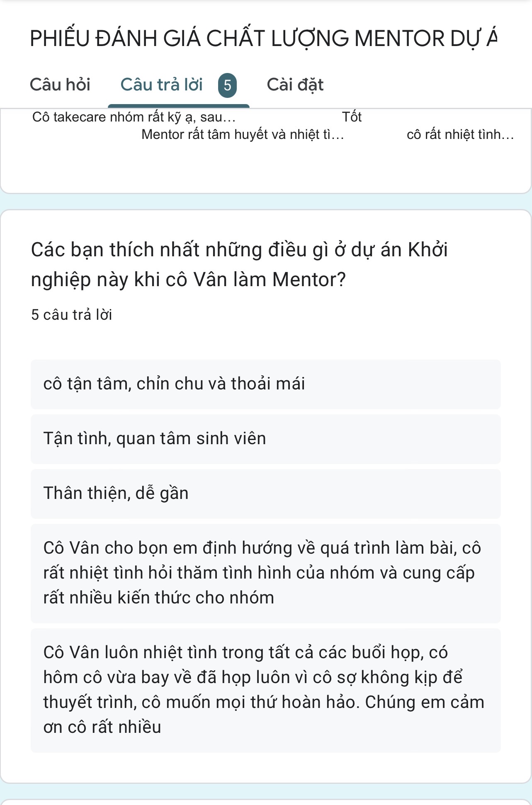Select the truncated response 'Cô takecare nhóm rất kỹ ạ'
532x805 pixels.
pos(134,117)
